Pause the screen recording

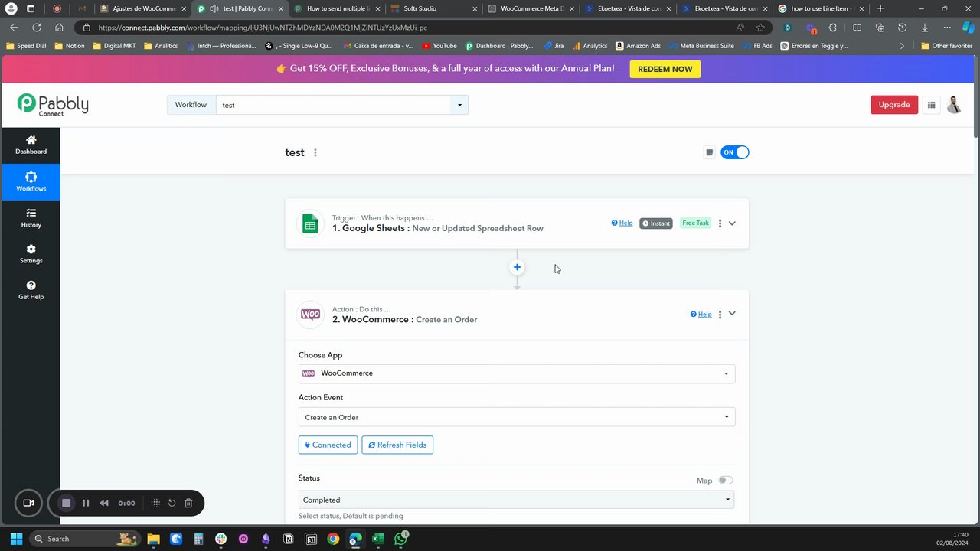[x=86, y=503]
